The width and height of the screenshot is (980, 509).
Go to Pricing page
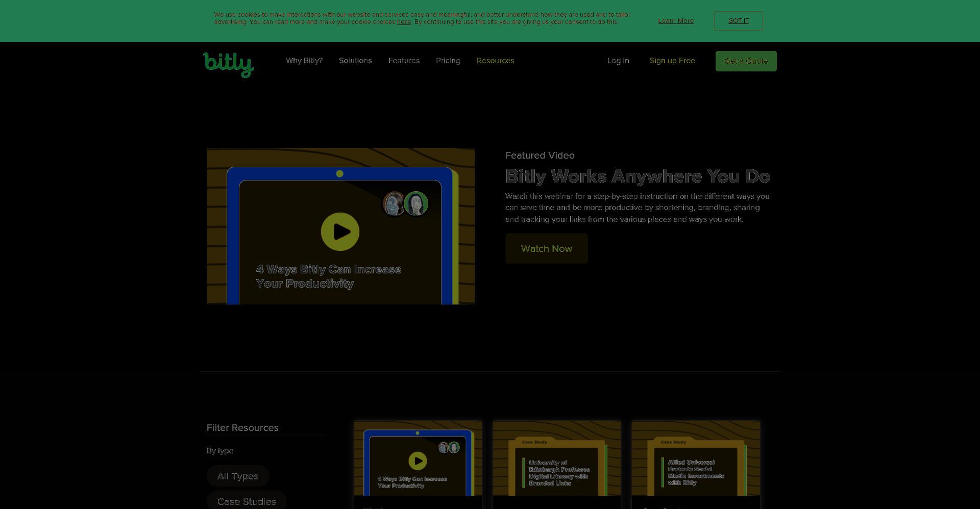(x=448, y=61)
